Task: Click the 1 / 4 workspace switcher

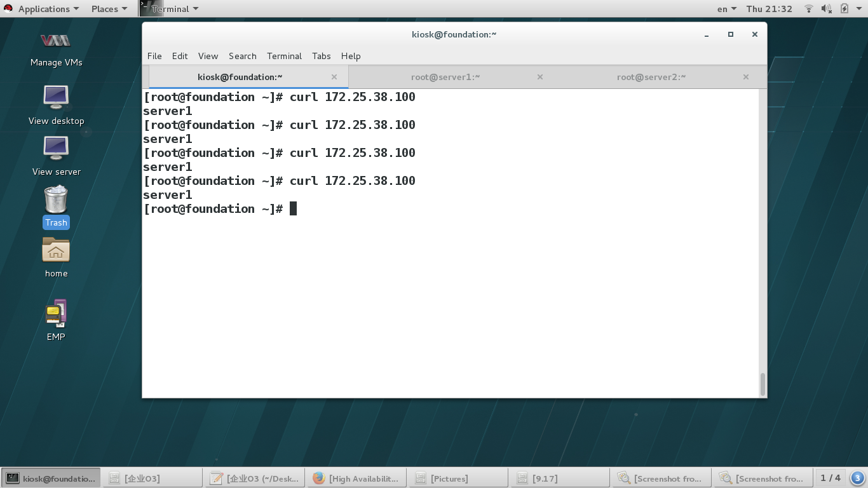Action: [x=831, y=478]
